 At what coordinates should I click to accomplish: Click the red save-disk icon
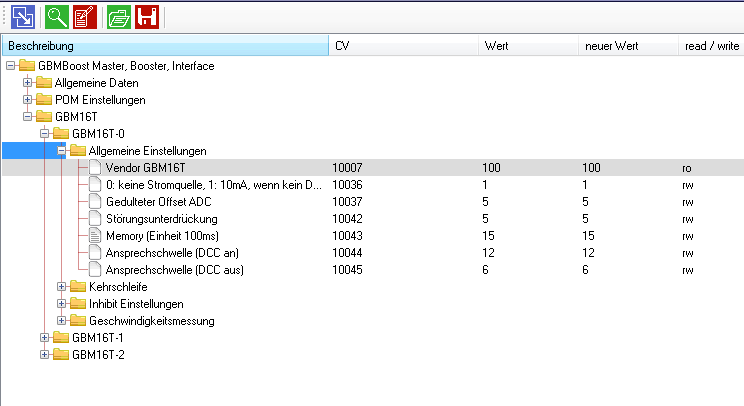tap(147, 17)
